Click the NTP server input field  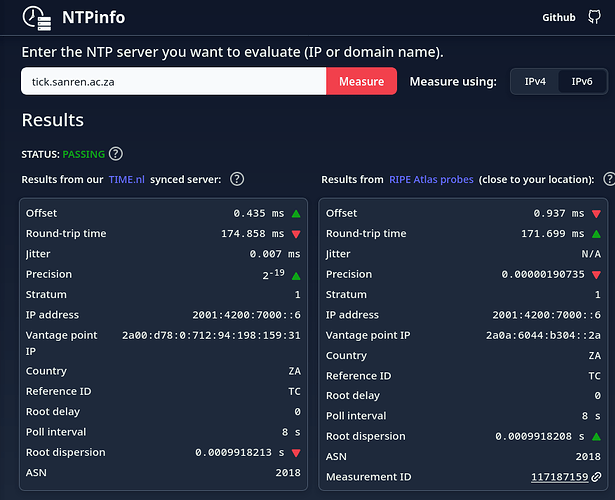[x=173, y=81]
